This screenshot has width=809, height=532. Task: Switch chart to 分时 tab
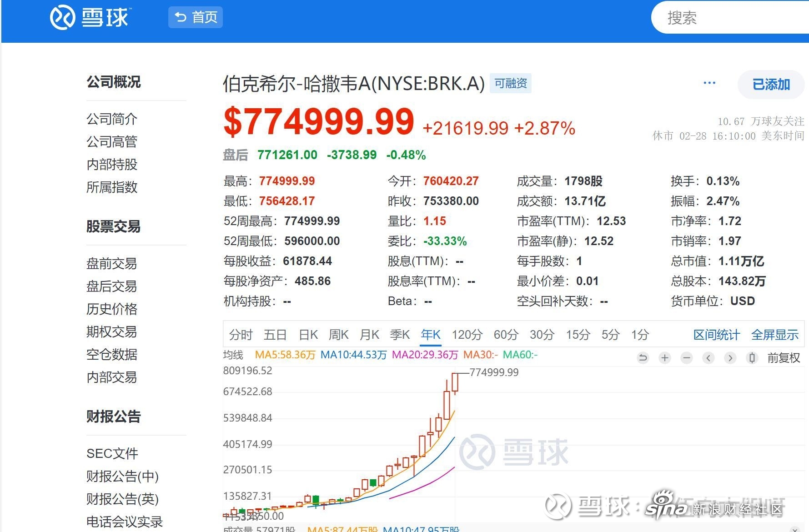(x=241, y=335)
